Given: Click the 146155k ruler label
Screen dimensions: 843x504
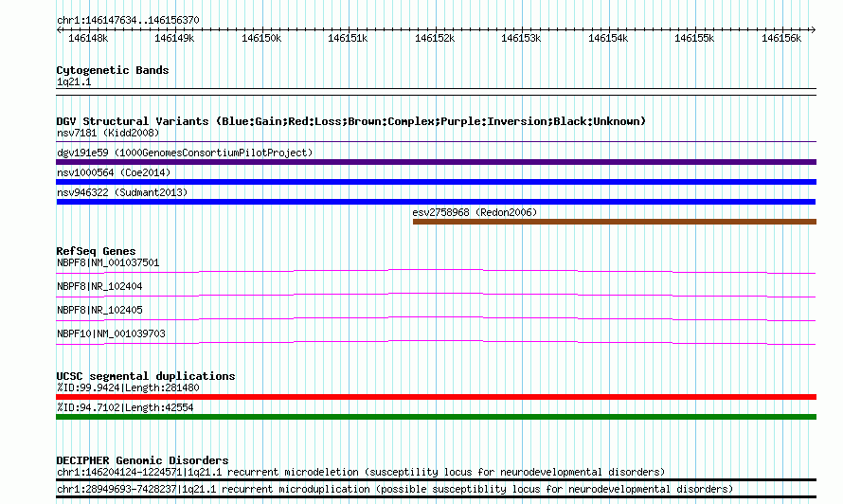Looking at the screenshot, I should (694, 38).
